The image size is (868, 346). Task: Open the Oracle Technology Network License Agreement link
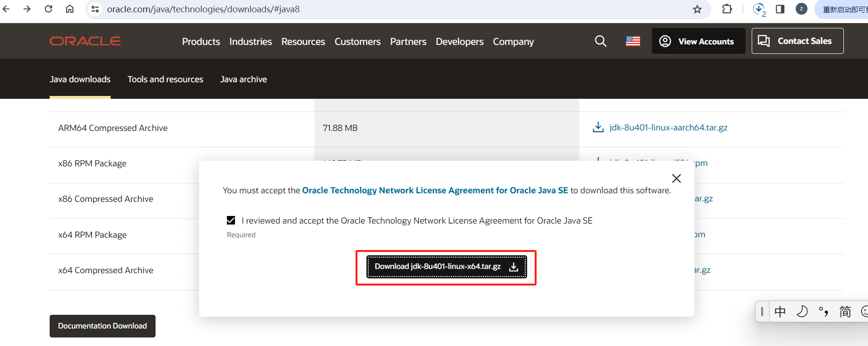(434, 190)
